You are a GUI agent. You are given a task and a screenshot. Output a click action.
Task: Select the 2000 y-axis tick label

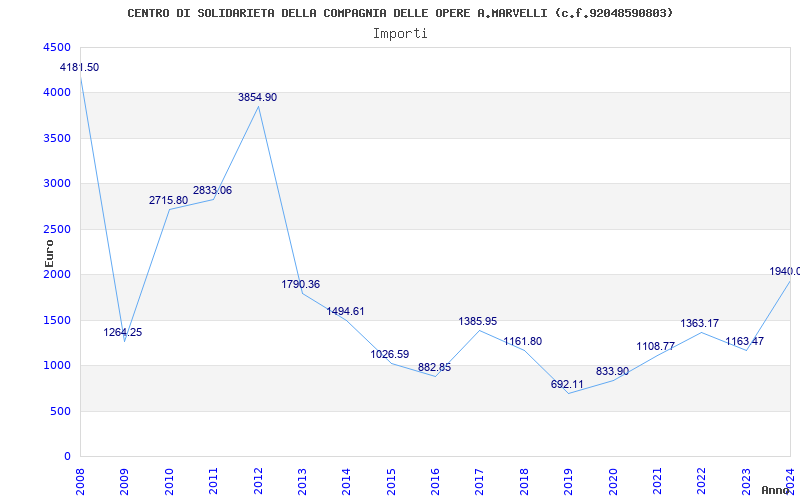click(x=58, y=274)
